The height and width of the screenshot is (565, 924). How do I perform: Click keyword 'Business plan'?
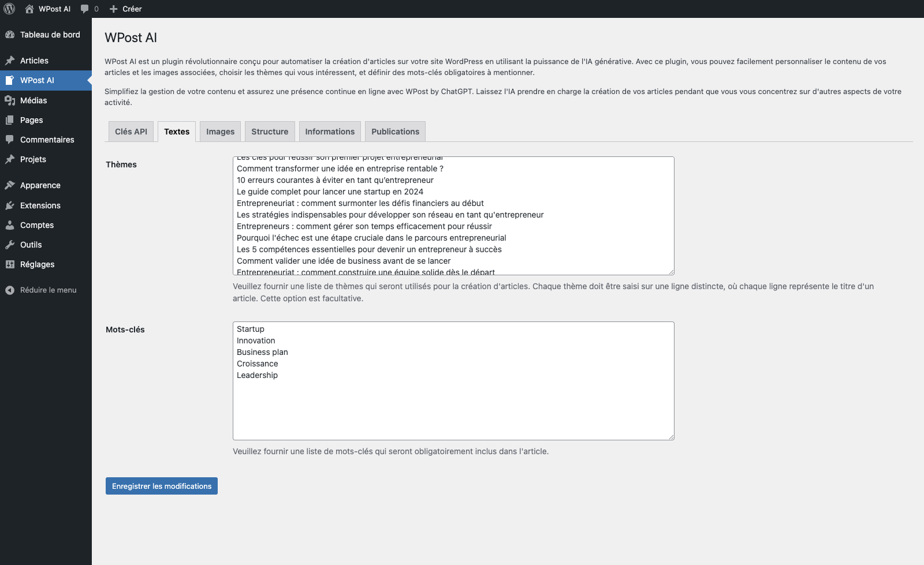click(262, 352)
